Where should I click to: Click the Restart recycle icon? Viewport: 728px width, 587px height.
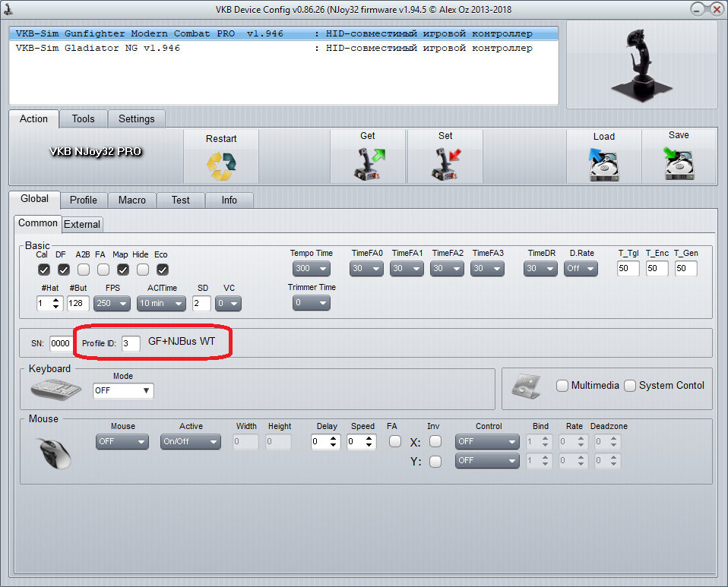click(x=221, y=166)
